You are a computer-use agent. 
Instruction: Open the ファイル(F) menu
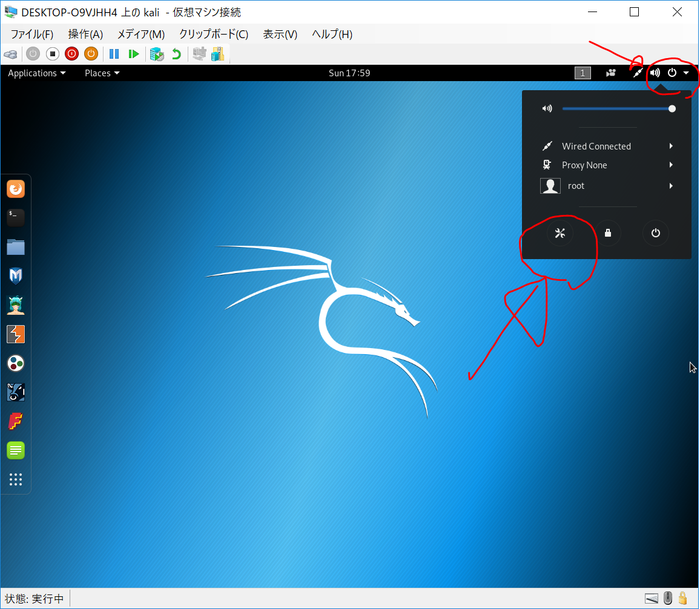tap(32, 35)
